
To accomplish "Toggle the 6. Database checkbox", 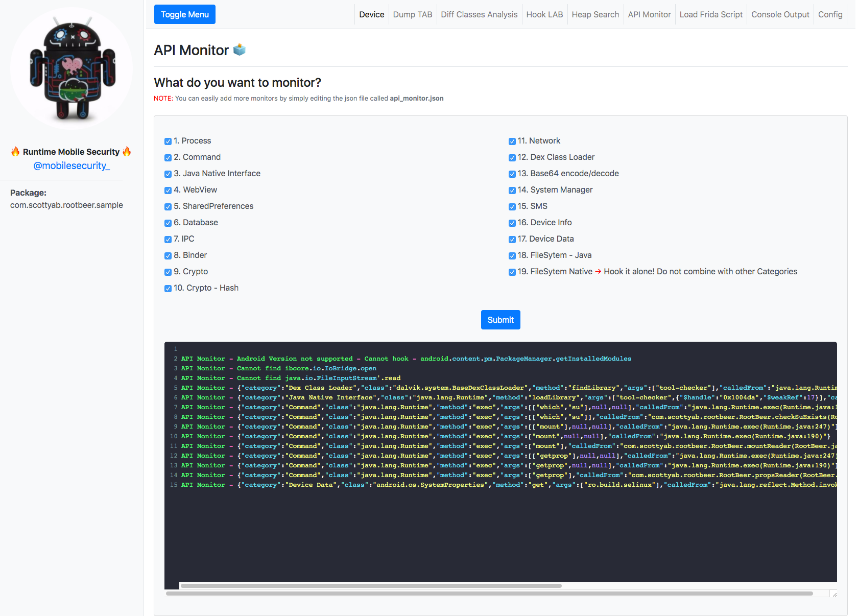I will tap(168, 223).
